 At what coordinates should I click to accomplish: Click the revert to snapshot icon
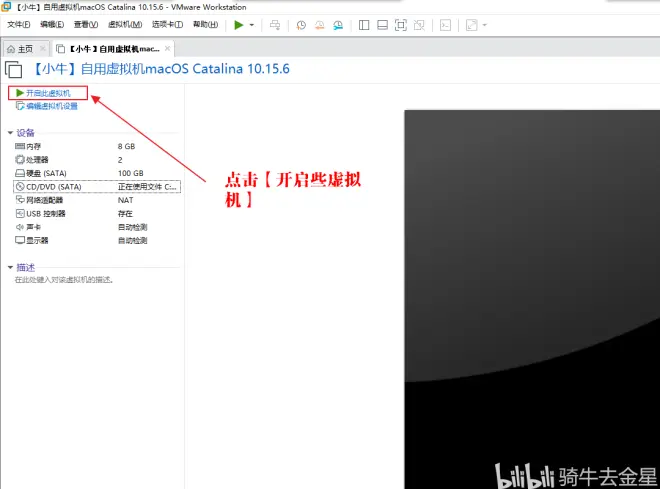pos(319,25)
